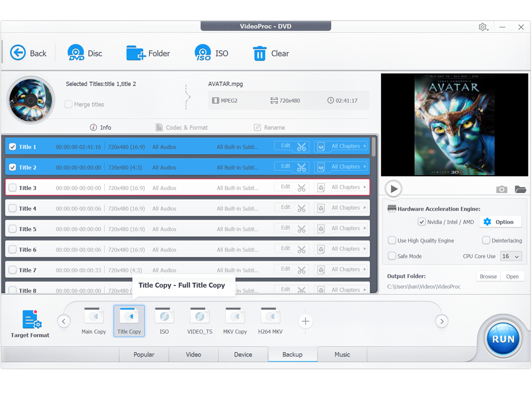Load a DVD disc with Disc icon
This screenshot has height=407, width=532.
pyautogui.click(x=76, y=53)
